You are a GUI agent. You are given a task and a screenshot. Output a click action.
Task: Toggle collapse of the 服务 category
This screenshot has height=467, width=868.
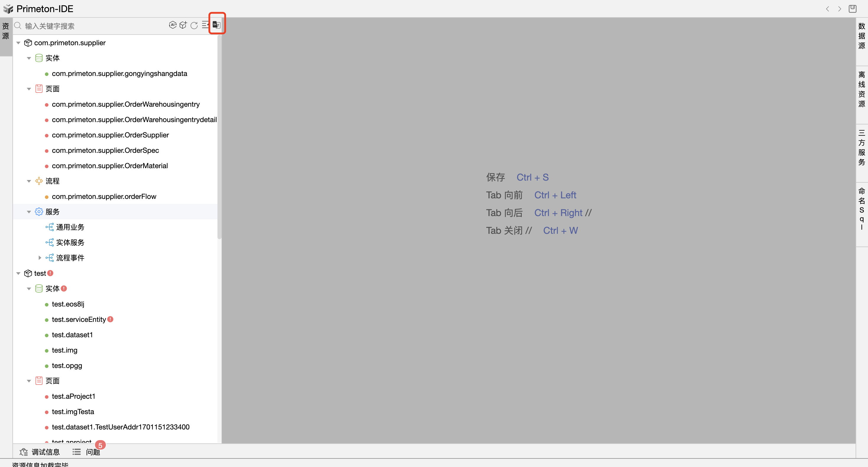point(29,212)
